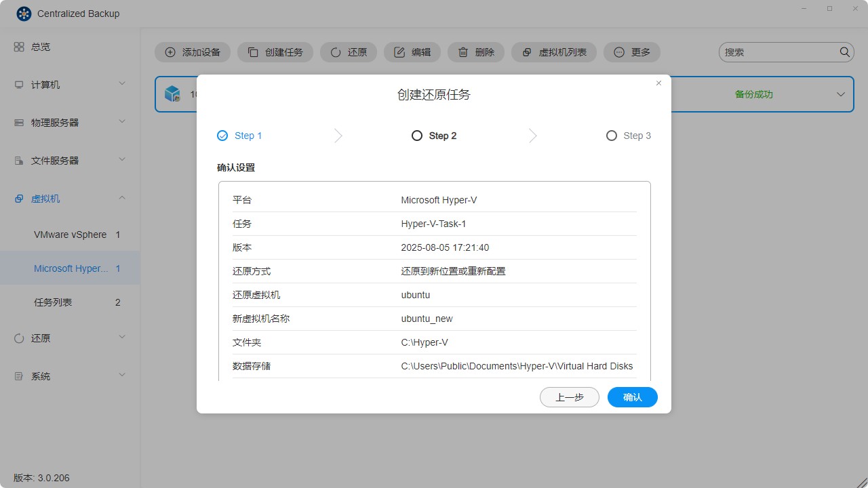Open the 编辑 (Edit) tool
Viewport: 868px width, 488px height.
tap(399, 52)
